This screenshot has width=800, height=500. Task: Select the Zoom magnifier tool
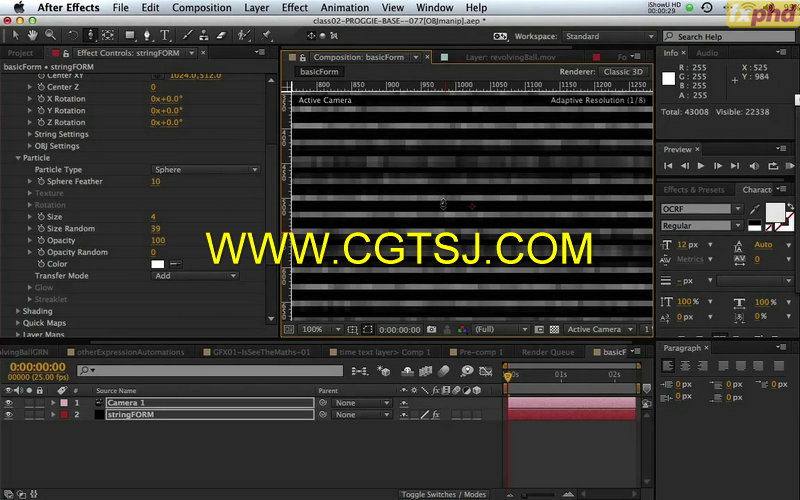(50, 35)
